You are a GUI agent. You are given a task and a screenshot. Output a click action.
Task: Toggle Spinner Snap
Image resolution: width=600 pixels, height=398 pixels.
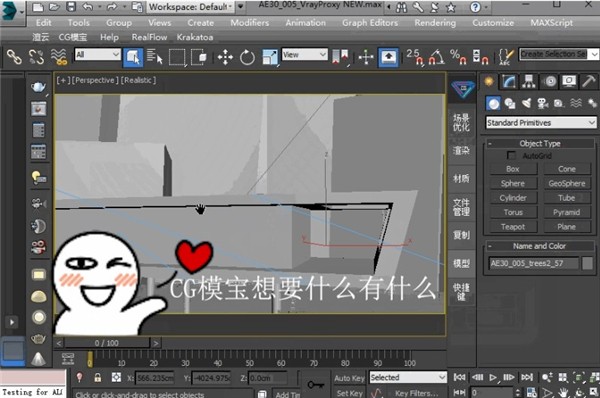pyautogui.click(x=481, y=57)
